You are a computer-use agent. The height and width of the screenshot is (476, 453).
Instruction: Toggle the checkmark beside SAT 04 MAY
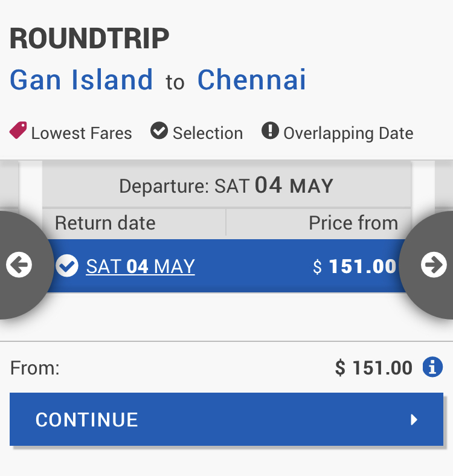(x=67, y=266)
